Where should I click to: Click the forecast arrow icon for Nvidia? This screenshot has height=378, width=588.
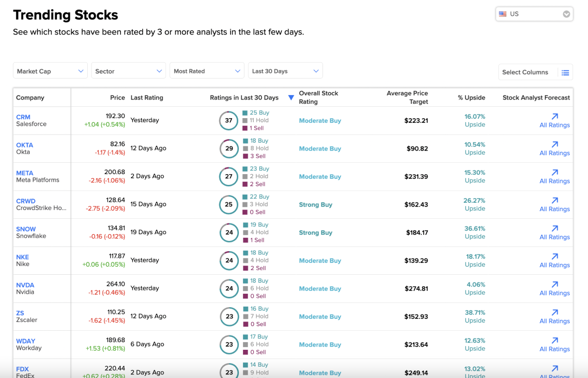click(555, 284)
